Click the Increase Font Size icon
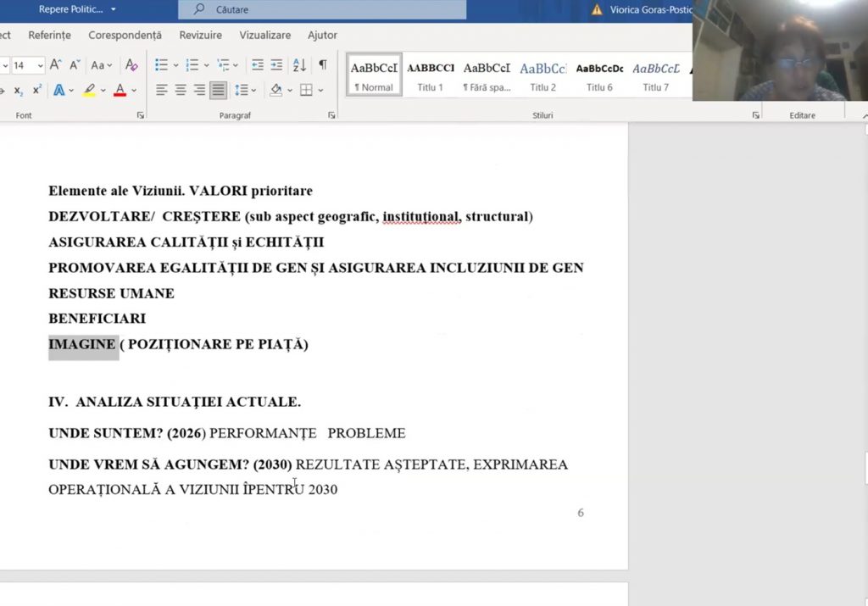This screenshot has width=868, height=606. [55, 65]
